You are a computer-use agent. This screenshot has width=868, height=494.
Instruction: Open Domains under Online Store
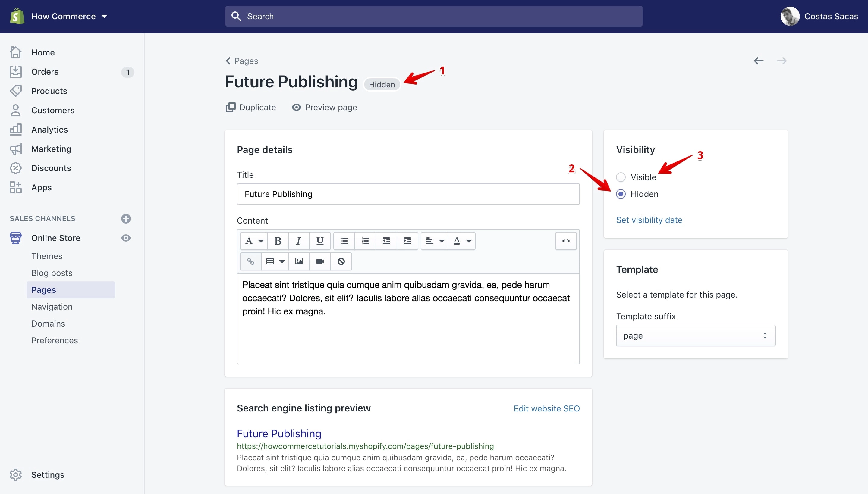tap(48, 323)
